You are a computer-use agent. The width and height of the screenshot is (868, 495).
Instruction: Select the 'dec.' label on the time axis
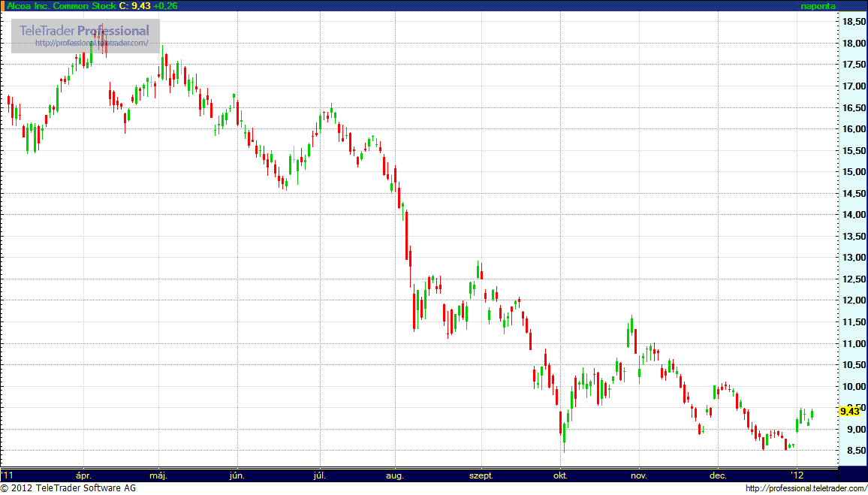pos(718,475)
